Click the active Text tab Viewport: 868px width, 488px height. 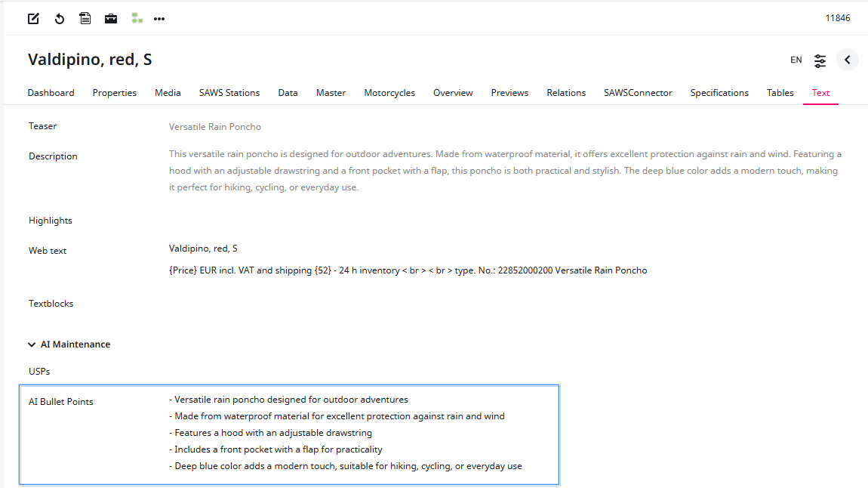tap(820, 93)
